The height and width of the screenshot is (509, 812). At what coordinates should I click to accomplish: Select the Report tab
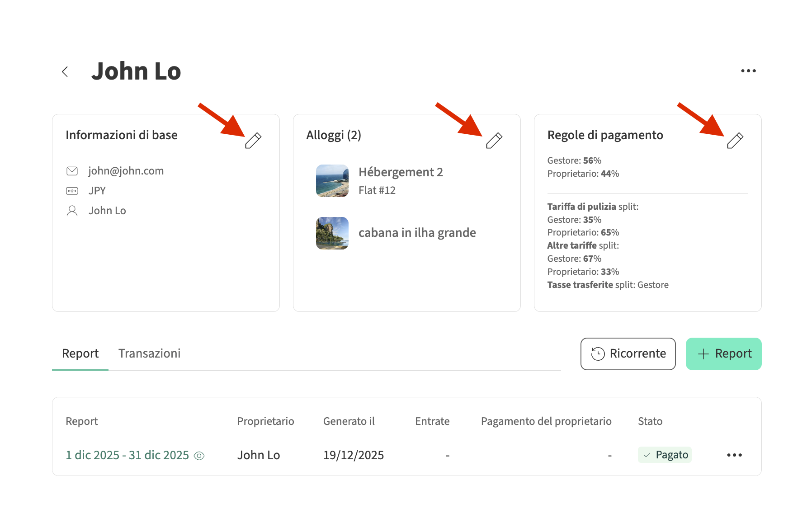pyautogui.click(x=80, y=353)
